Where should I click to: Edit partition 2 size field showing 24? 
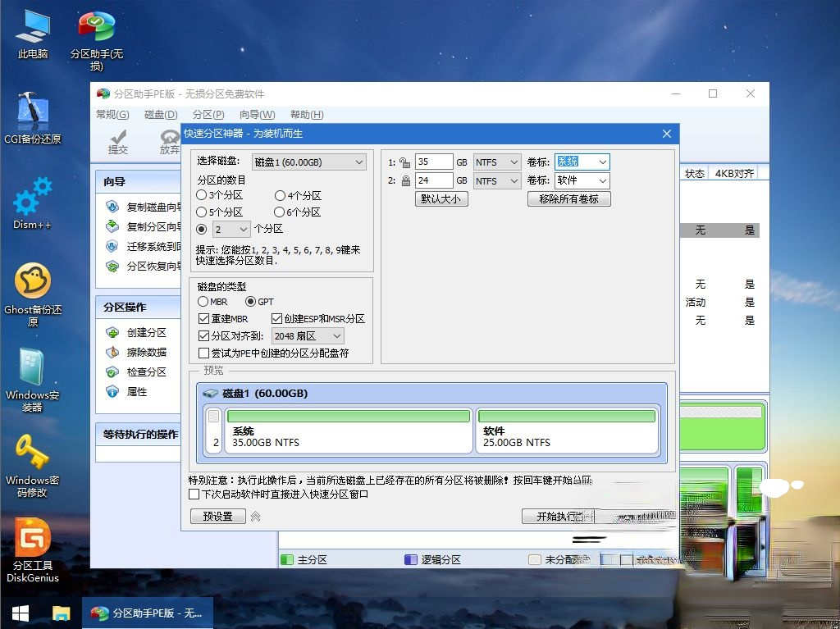(434, 180)
